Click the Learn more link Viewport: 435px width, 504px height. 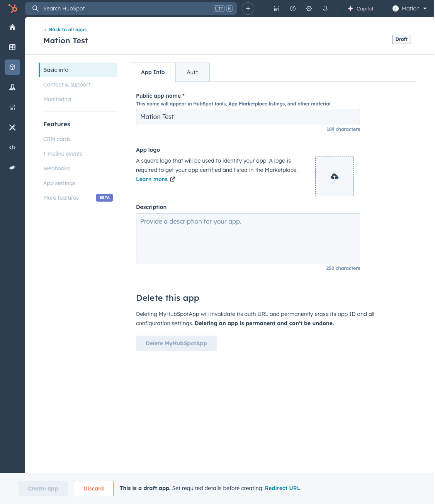(x=152, y=179)
